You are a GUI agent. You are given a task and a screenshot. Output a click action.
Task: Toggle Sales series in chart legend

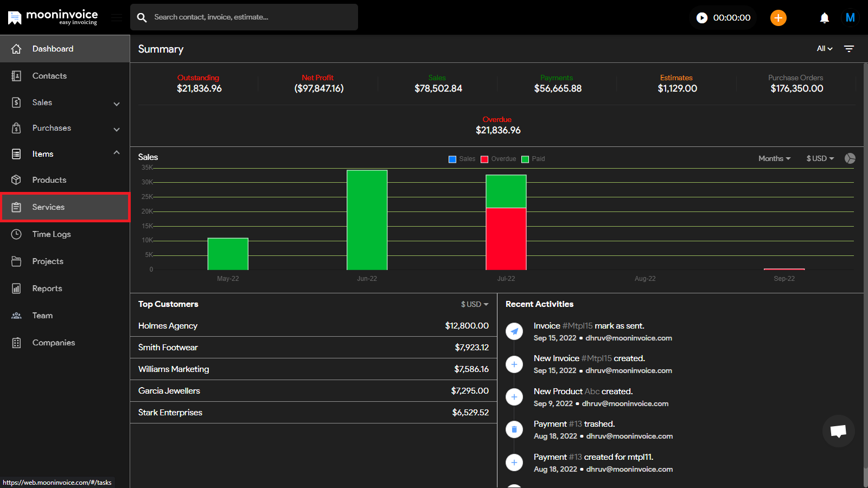[x=462, y=159]
